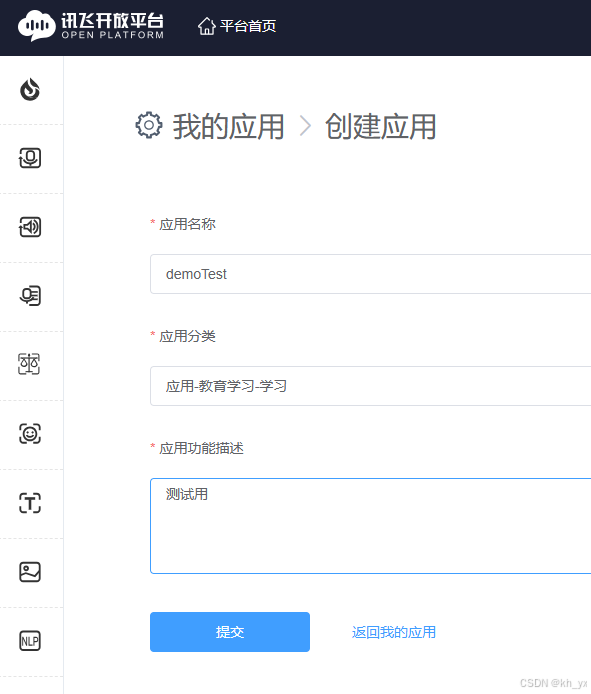
Task: Click the 应用分类 field label
Action: (187, 336)
